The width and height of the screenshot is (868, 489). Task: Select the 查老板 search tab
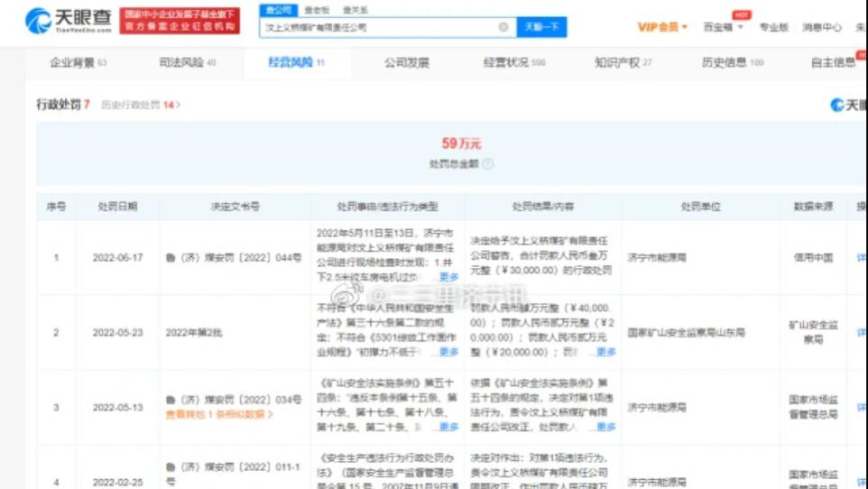click(x=317, y=10)
